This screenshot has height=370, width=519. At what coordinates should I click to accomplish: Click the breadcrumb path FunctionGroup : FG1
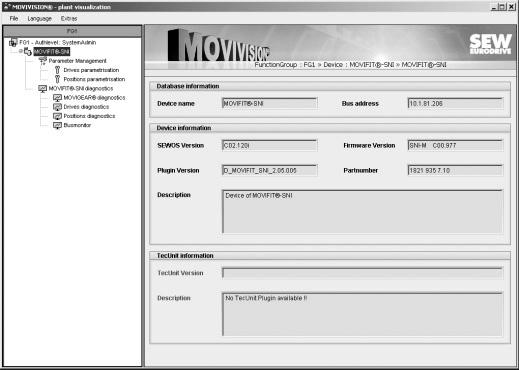(285, 65)
